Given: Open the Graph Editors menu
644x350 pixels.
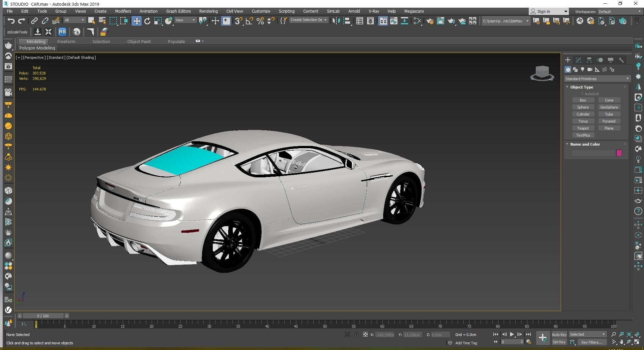Looking at the screenshot, I should [178, 11].
